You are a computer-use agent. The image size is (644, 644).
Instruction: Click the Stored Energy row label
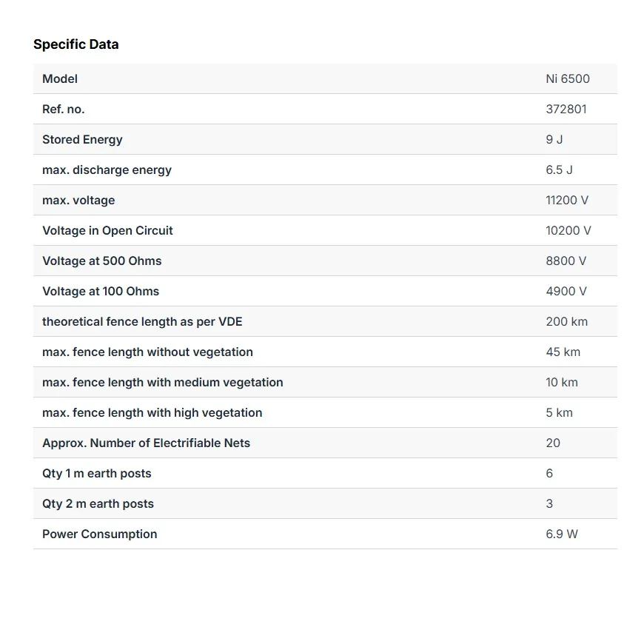(83, 140)
